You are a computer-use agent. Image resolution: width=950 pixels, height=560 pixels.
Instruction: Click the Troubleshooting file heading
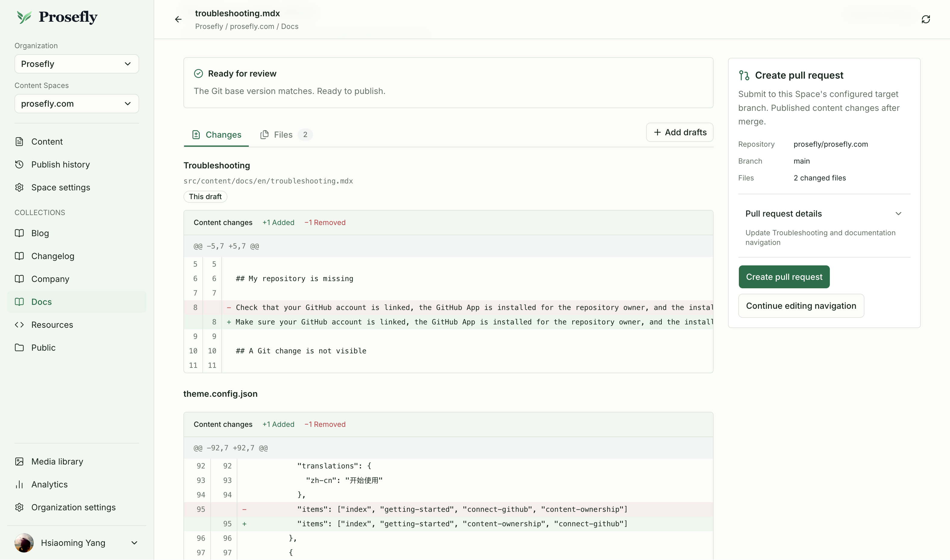(x=217, y=166)
